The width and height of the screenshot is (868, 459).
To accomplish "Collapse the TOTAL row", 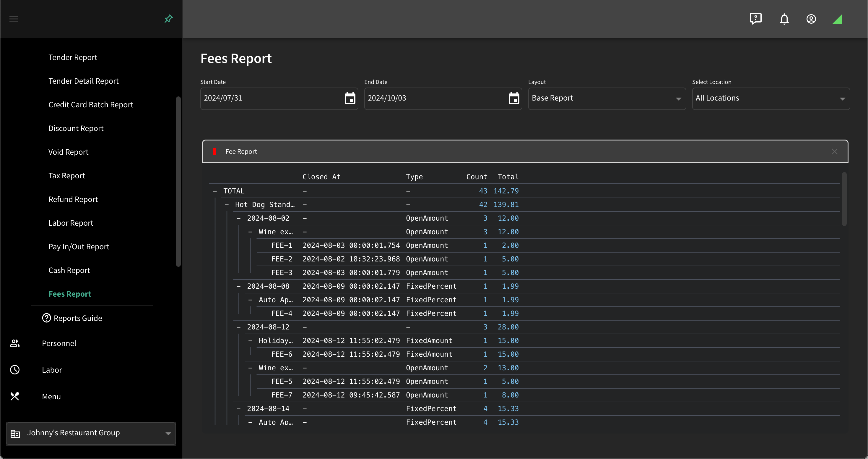I will click(215, 191).
